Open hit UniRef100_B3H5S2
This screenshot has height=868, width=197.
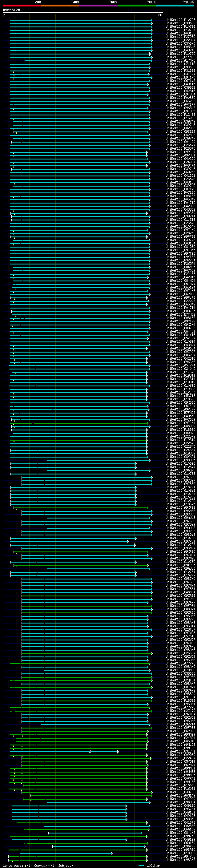(x=180, y=23)
